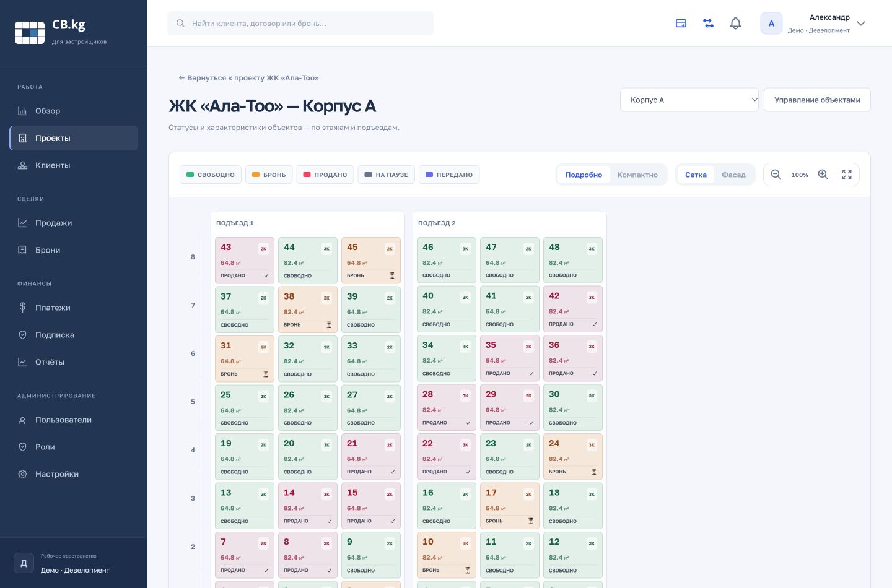Open Настройки in sidebar

[x=74, y=474]
